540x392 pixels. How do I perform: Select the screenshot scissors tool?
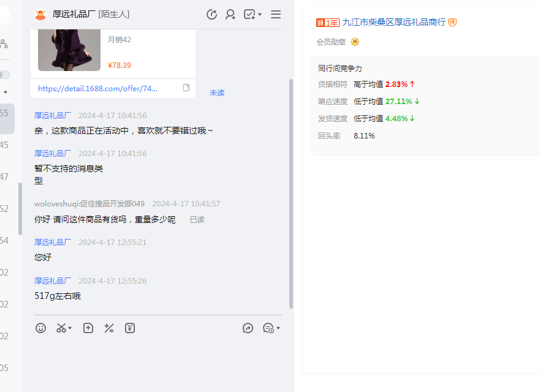pyautogui.click(x=61, y=328)
